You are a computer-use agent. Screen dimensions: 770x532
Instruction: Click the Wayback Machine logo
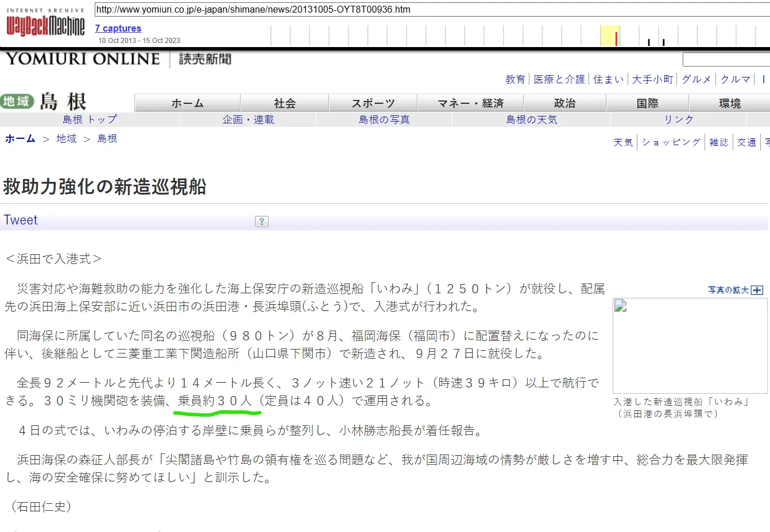coord(45,23)
